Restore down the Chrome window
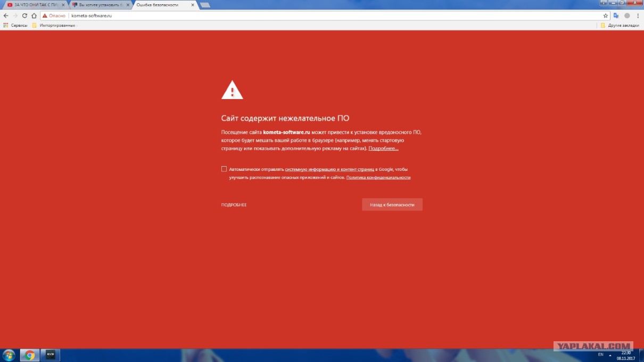644x362 pixels. coord(622,3)
